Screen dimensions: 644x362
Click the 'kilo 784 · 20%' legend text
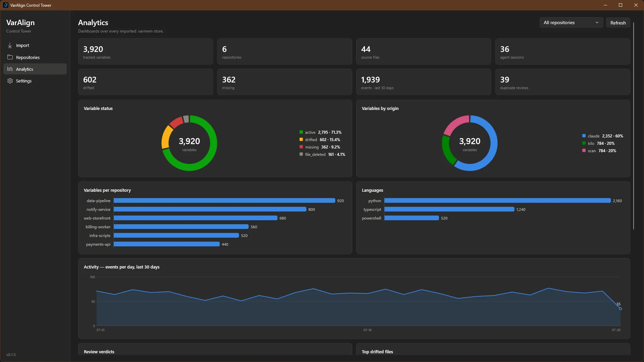[601, 143]
